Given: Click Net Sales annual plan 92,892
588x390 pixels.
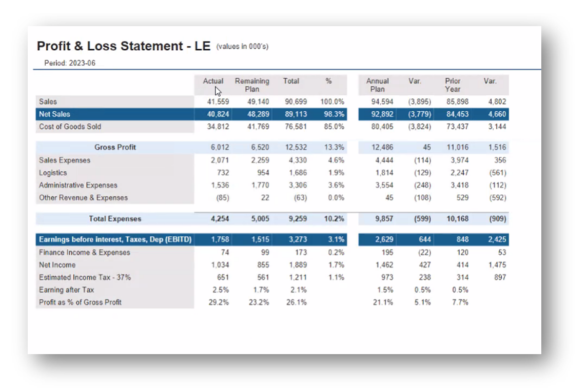Looking at the screenshot, I should (382, 114).
